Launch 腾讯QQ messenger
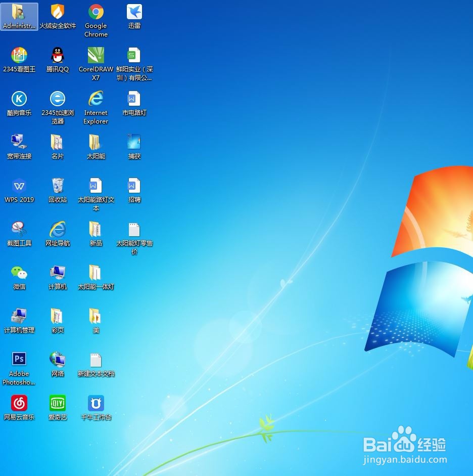The height and width of the screenshot is (476, 473). [x=58, y=60]
